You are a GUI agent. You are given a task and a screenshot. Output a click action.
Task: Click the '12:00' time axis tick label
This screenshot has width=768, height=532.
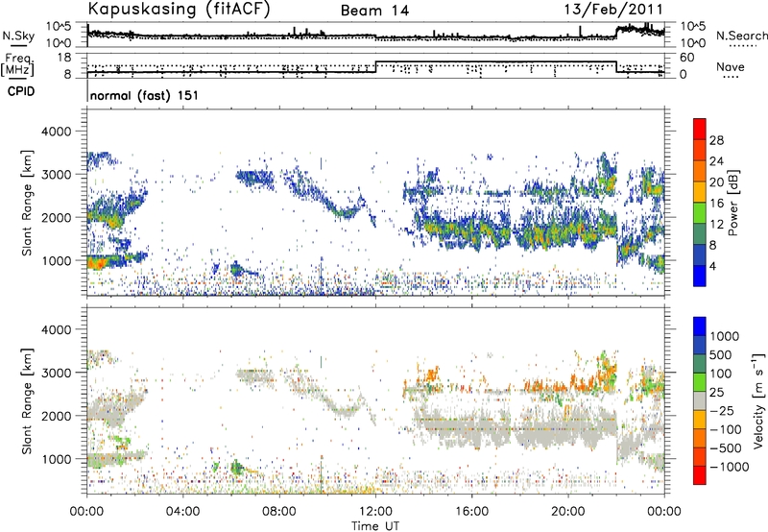pyautogui.click(x=375, y=512)
